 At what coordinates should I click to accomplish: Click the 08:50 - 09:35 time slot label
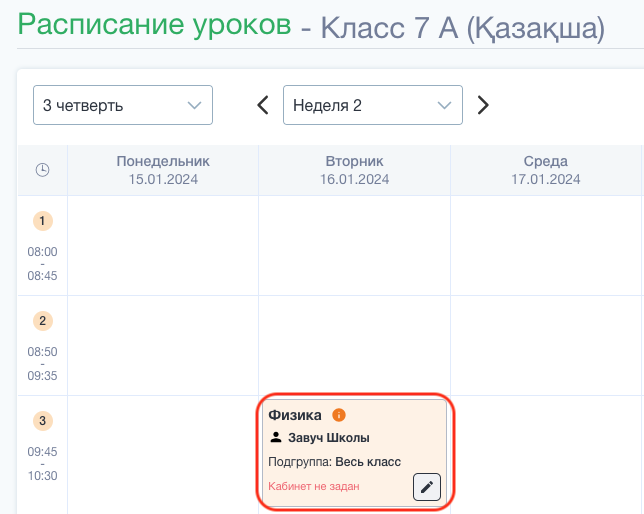(x=42, y=364)
